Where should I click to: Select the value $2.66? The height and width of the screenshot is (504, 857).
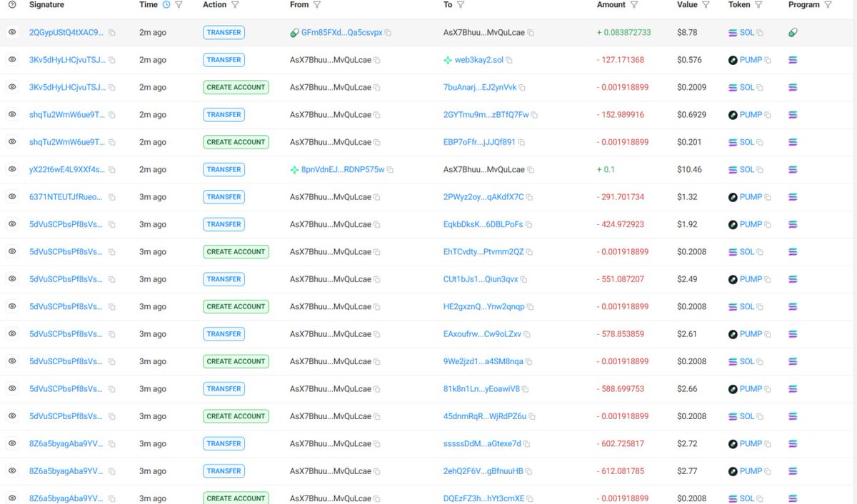(x=687, y=388)
